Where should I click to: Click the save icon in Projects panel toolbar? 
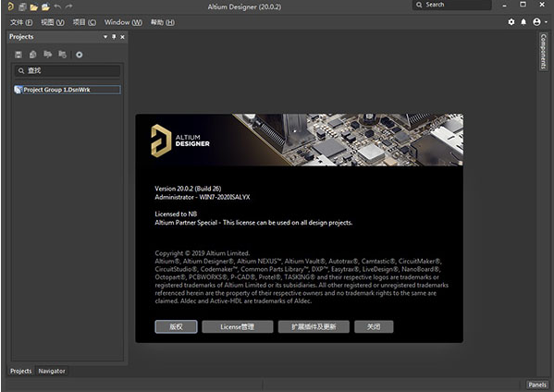click(x=18, y=55)
